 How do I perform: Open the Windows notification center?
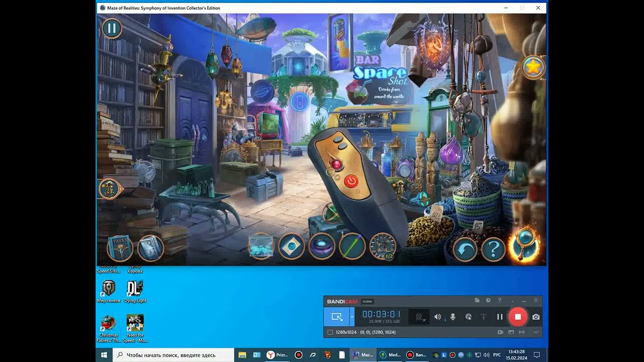[x=537, y=355]
